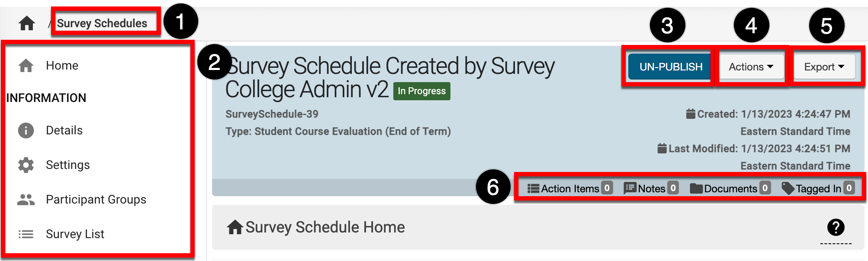The width and height of the screenshot is (868, 261).
Task: Click the Settings gear icon in sidebar
Action: pyautogui.click(x=26, y=165)
